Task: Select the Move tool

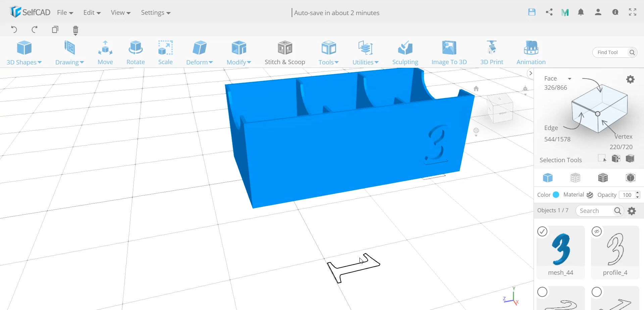Action: tap(105, 52)
